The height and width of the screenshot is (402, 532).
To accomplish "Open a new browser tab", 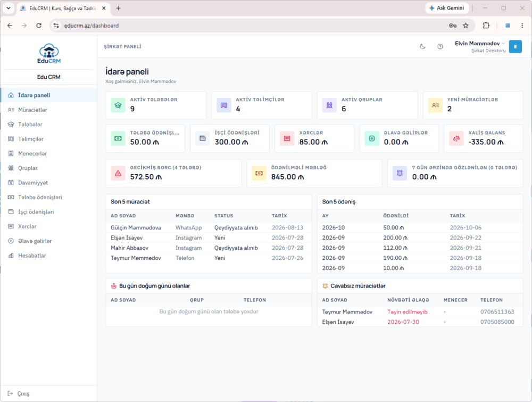I will pos(118,8).
